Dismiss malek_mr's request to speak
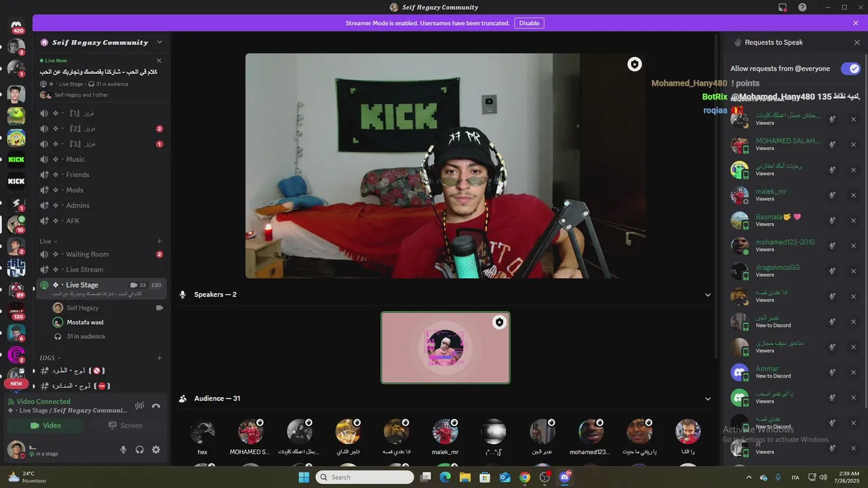 (853, 195)
